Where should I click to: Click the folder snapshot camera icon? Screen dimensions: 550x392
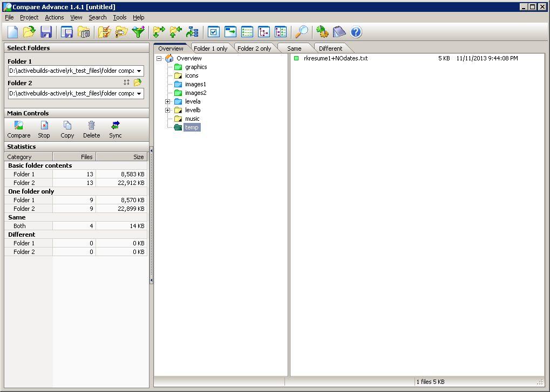coord(84,32)
